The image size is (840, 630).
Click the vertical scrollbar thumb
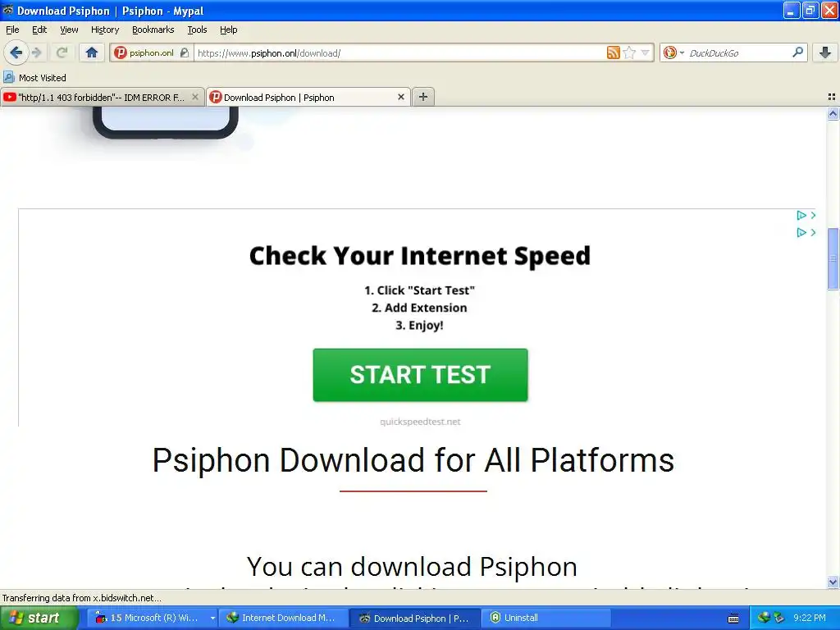pos(833,258)
